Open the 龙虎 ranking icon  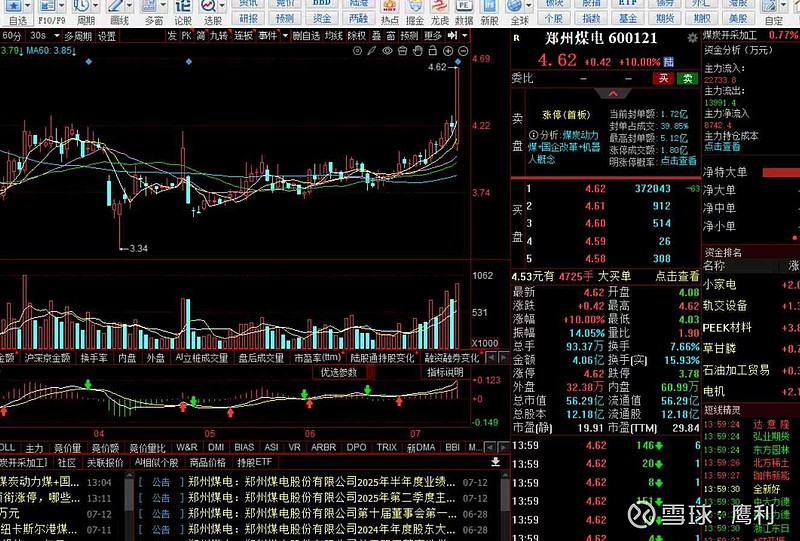click(439, 6)
